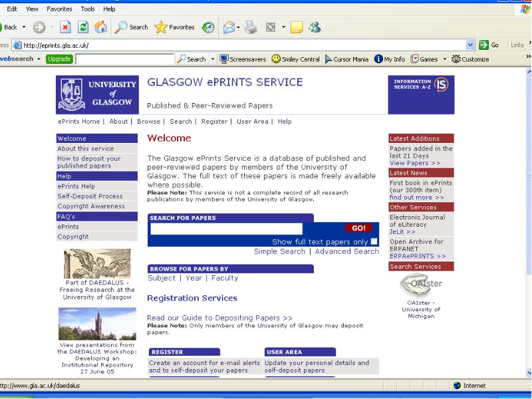Open the Search pane magnifier icon
This screenshot has height=399, width=532.
131,27
